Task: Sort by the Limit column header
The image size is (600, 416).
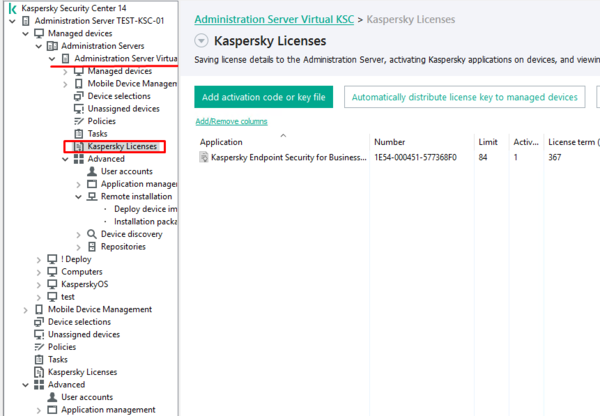Action: coord(491,142)
